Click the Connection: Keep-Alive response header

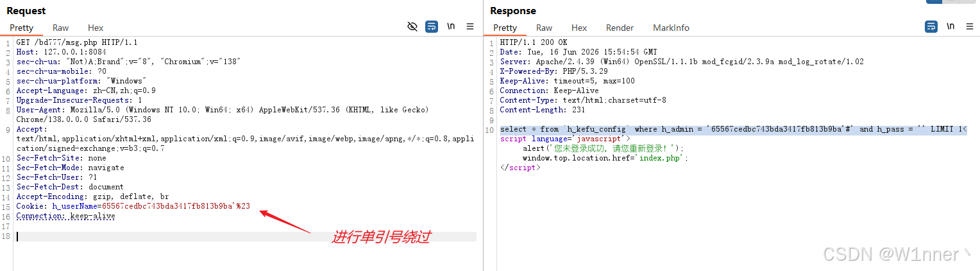coord(549,91)
